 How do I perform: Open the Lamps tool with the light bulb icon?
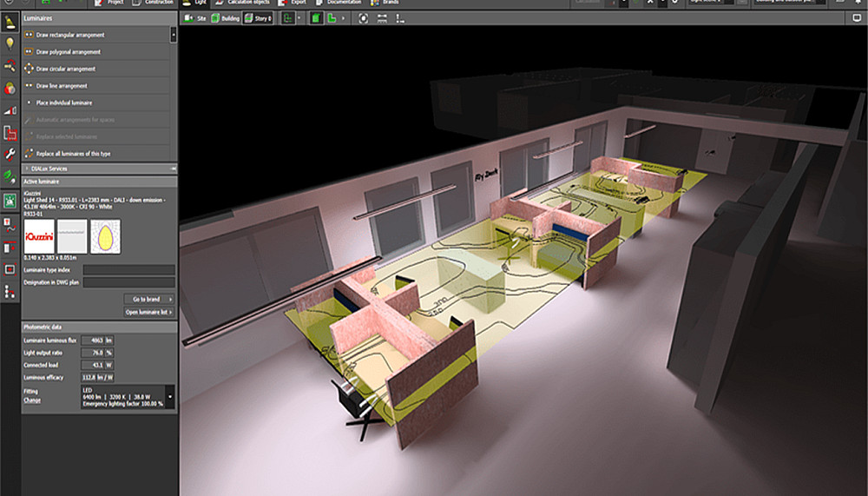click(10, 43)
